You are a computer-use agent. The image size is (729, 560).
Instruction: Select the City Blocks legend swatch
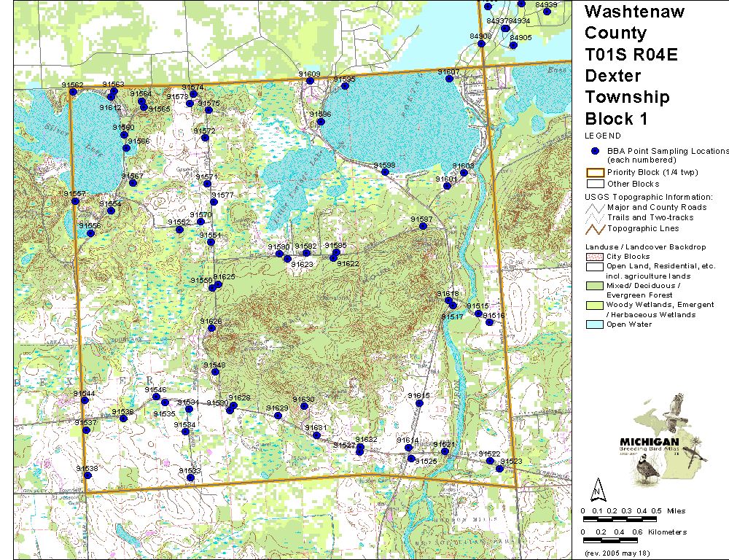594,257
